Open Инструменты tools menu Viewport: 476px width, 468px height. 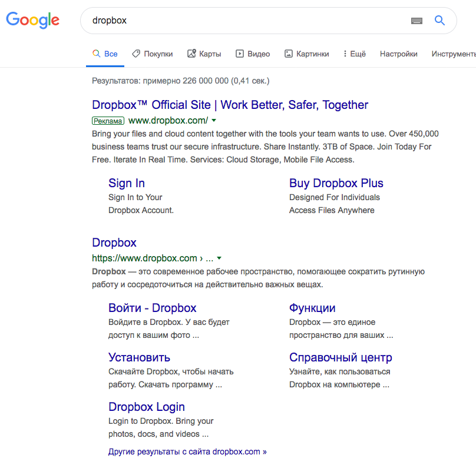pyautogui.click(x=454, y=54)
